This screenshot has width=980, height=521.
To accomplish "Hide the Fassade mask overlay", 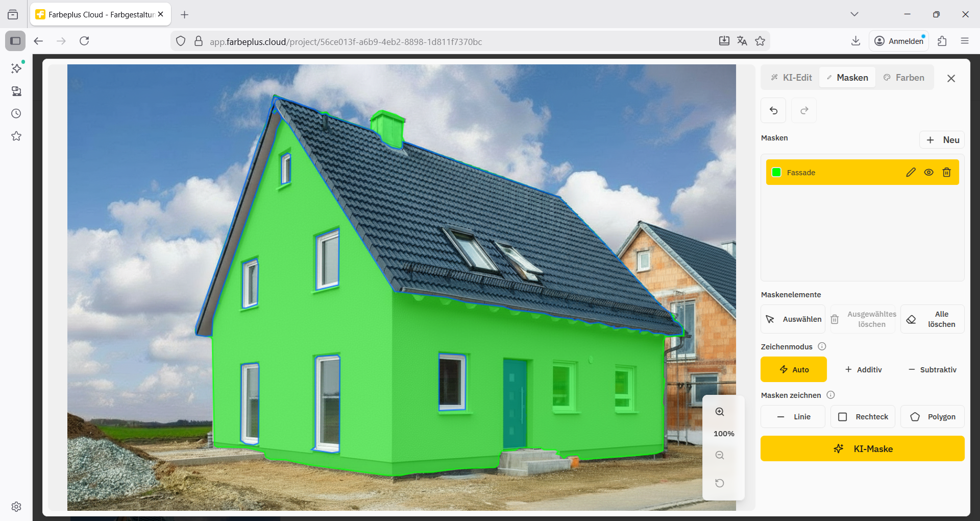I will pos(928,172).
